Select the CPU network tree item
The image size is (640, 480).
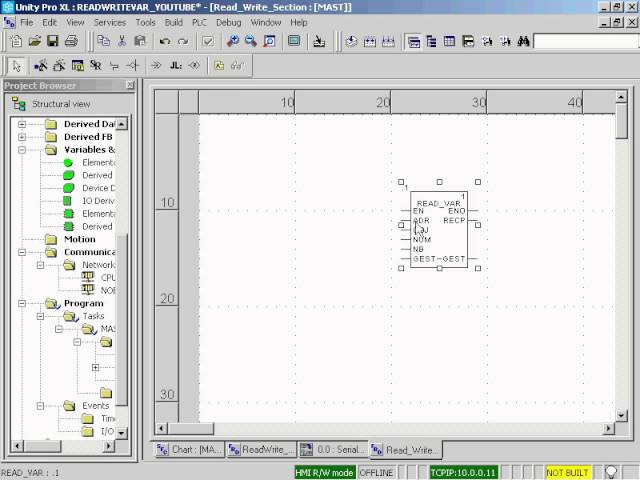[108, 278]
